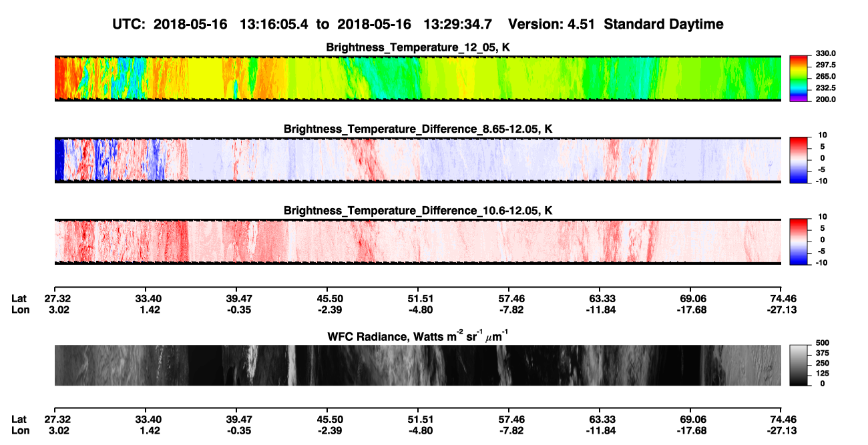The width and height of the screenshot is (868, 445).
Task: Click the 250 label on WFC colorbar
Action: pos(823,363)
